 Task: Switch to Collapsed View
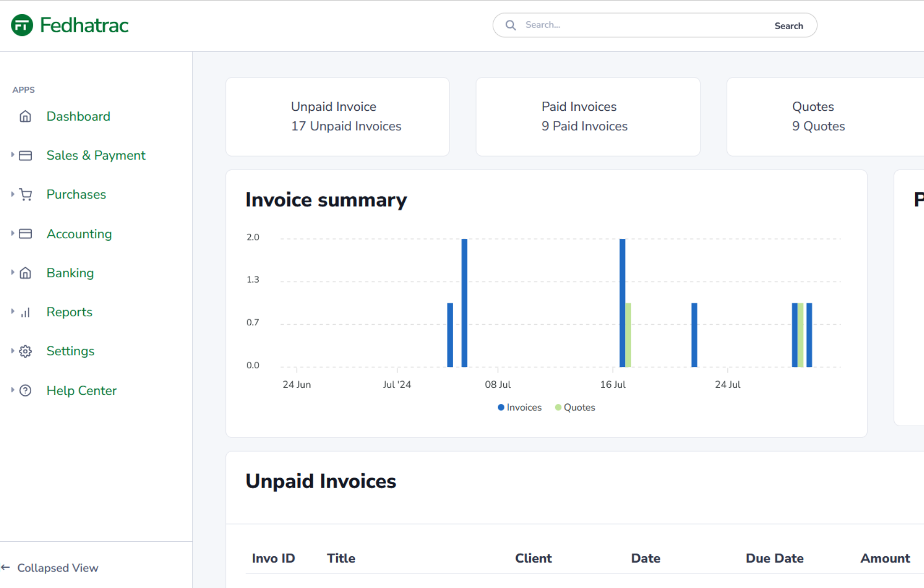click(57, 568)
